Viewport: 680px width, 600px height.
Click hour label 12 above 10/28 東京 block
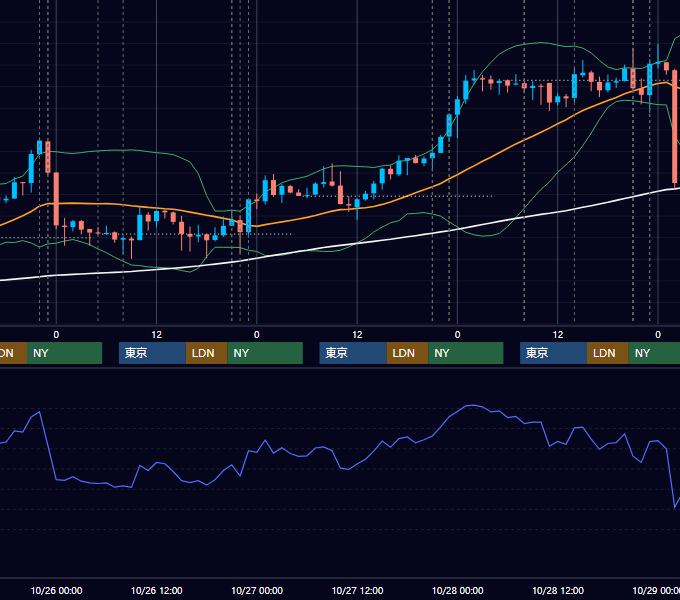pyautogui.click(x=558, y=335)
